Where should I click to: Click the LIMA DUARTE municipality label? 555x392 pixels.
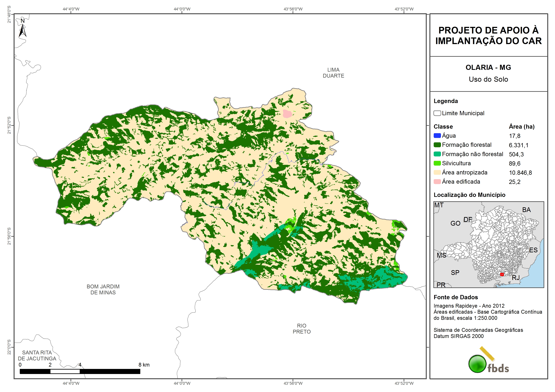(x=333, y=73)
